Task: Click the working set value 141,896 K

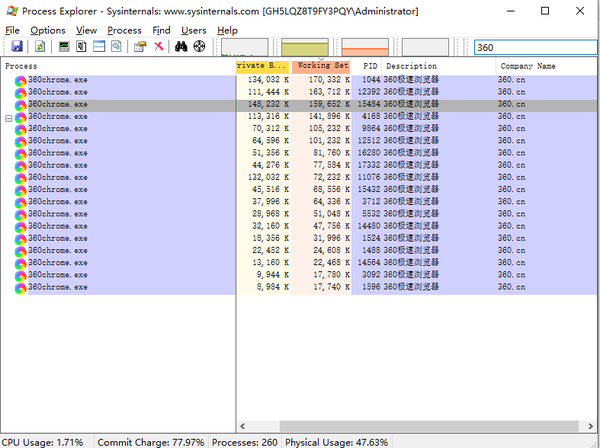Action: (x=329, y=116)
